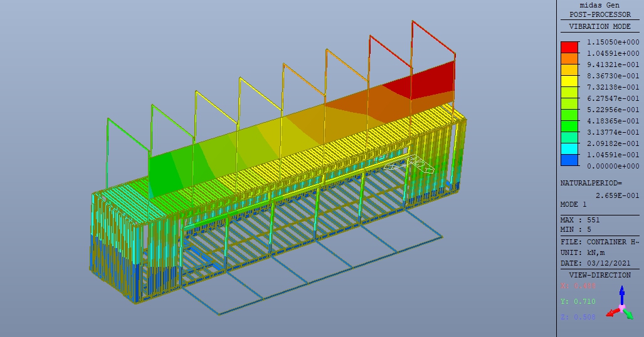Screen dimensions: 644x337
Task: Pick the cyan legend swatch near 2.09182e-001
Action: 569,149
